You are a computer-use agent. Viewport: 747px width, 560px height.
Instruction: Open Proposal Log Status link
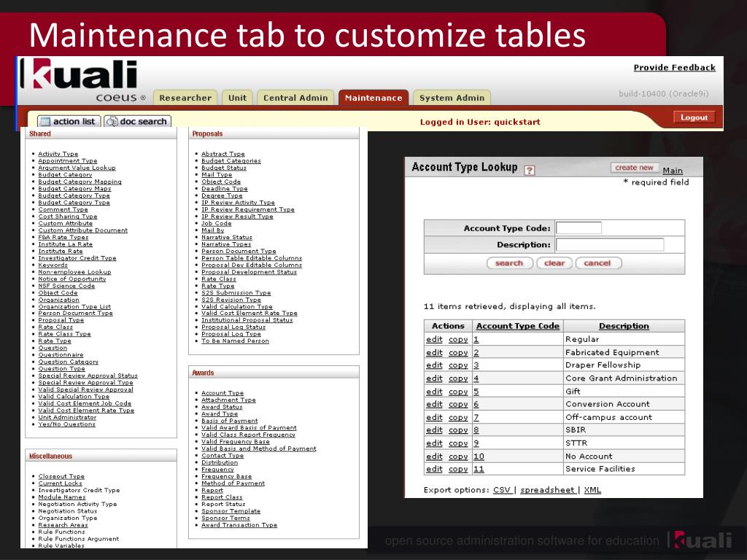click(233, 327)
